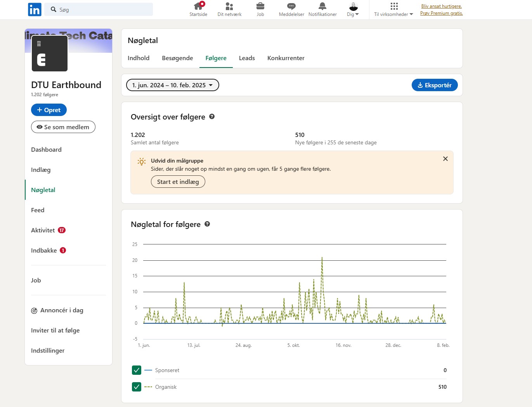Open Feed in the sidebar

[38, 210]
